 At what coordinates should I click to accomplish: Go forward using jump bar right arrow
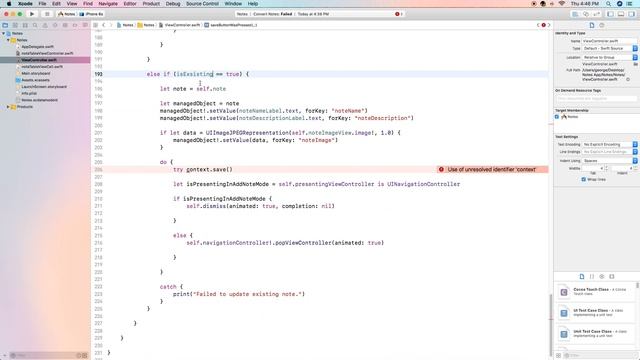tap(111, 25)
